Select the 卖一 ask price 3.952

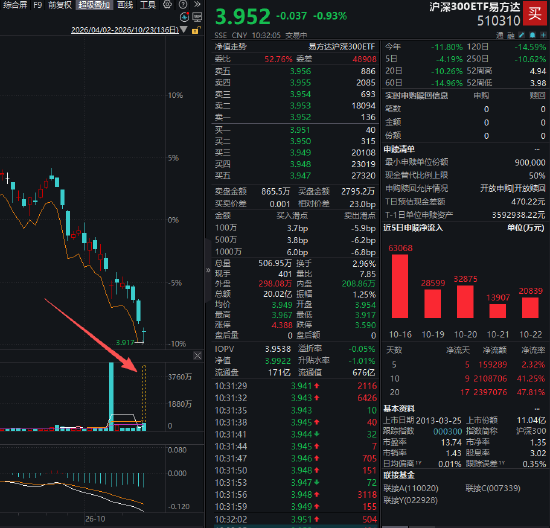(300, 117)
